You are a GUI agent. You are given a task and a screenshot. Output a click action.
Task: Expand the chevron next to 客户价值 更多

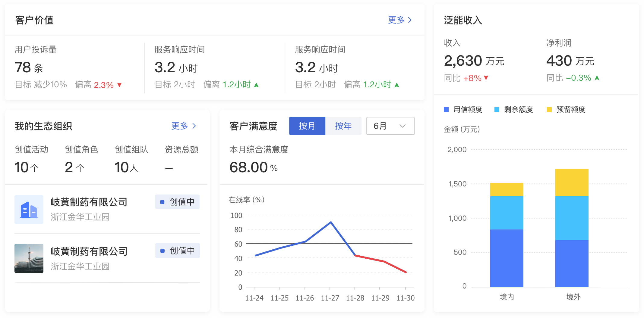(x=410, y=20)
